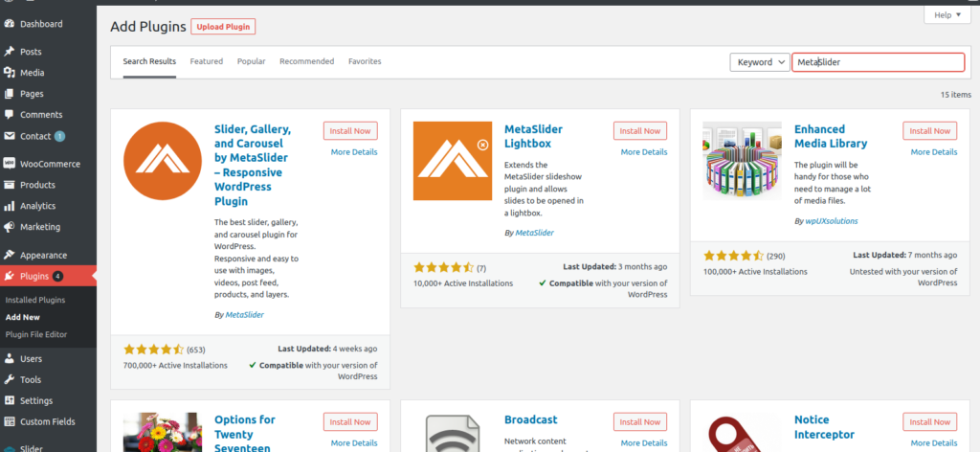Install the MetaSlider Lightbox plugin

(x=639, y=131)
